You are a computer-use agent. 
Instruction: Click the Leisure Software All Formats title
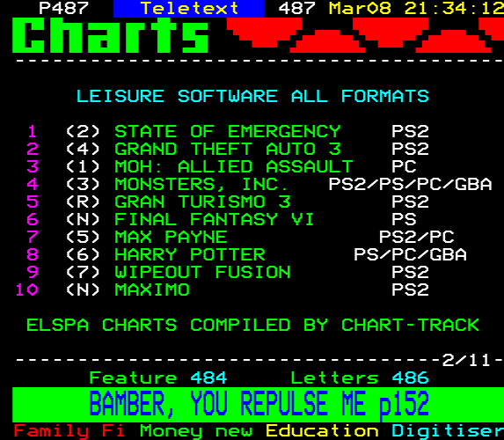[252, 96]
